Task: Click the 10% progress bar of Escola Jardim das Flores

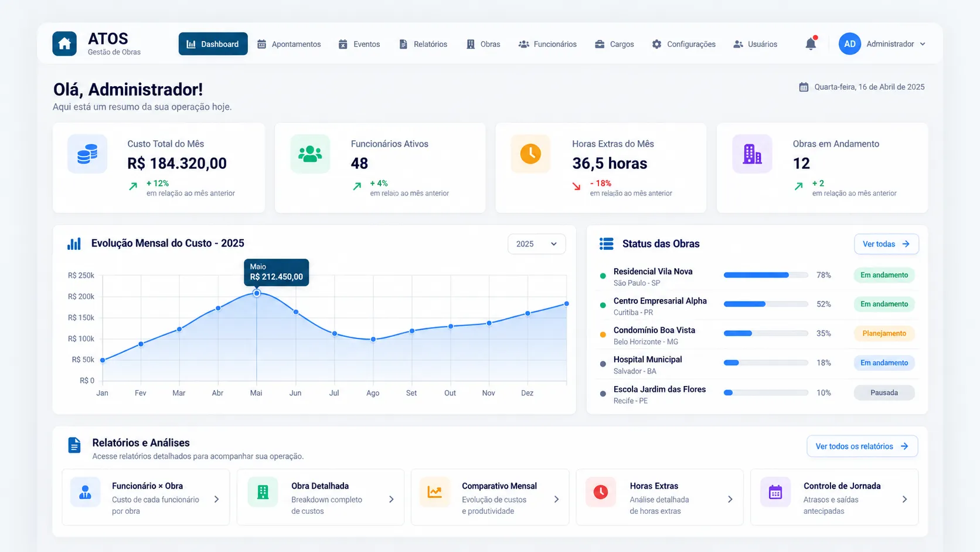Action: pyautogui.click(x=765, y=393)
